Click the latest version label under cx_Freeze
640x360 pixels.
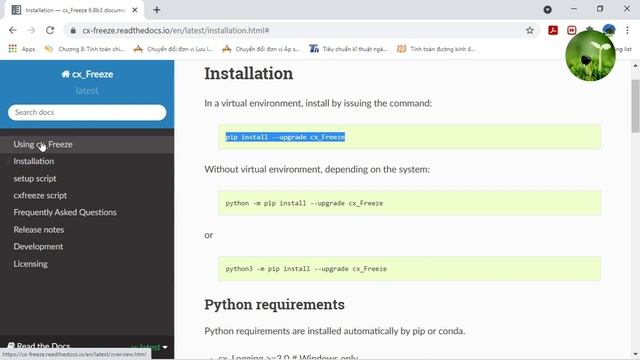coord(87,91)
